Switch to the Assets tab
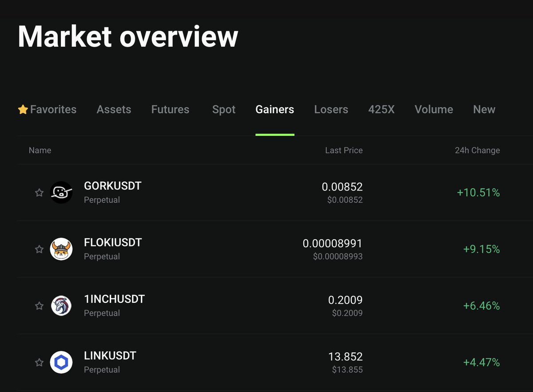Image resolution: width=533 pixels, height=392 pixels. click(x=114, y=109)
